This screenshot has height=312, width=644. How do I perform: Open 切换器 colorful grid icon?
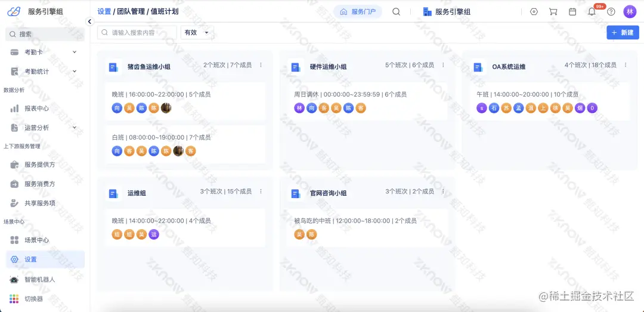click(14, 299)
